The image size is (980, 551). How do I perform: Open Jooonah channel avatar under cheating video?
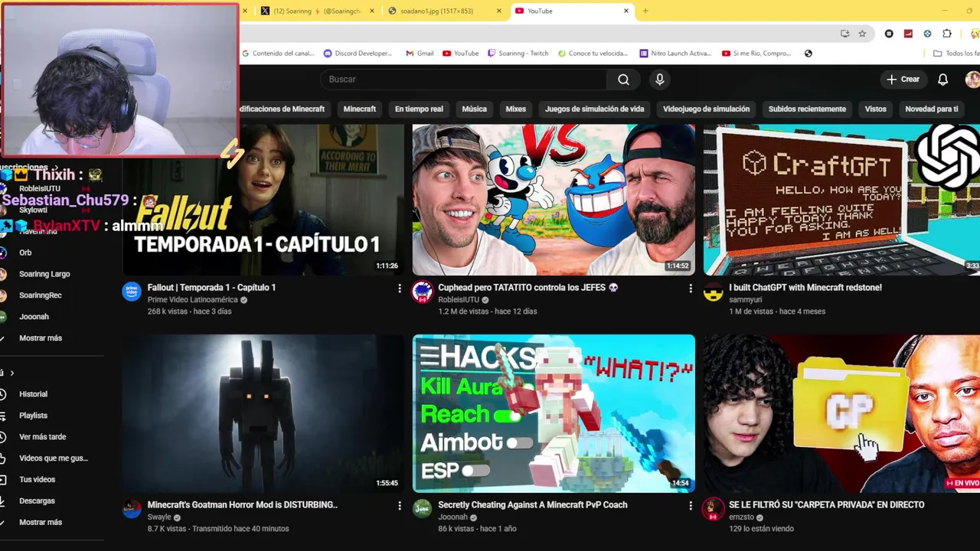pyautogui.click(x=422, y=509)
